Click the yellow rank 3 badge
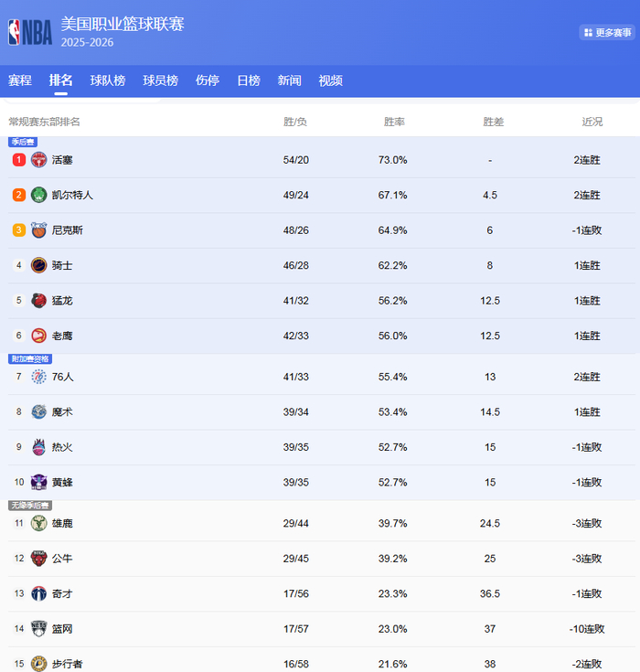Viewport: 640px width, 672px height. tap(19, 230)
